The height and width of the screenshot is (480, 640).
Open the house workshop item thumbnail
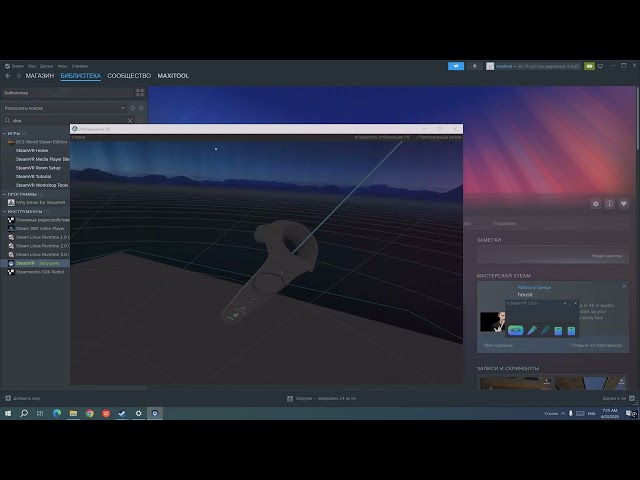pyautogui.click(x=493, y=322)
